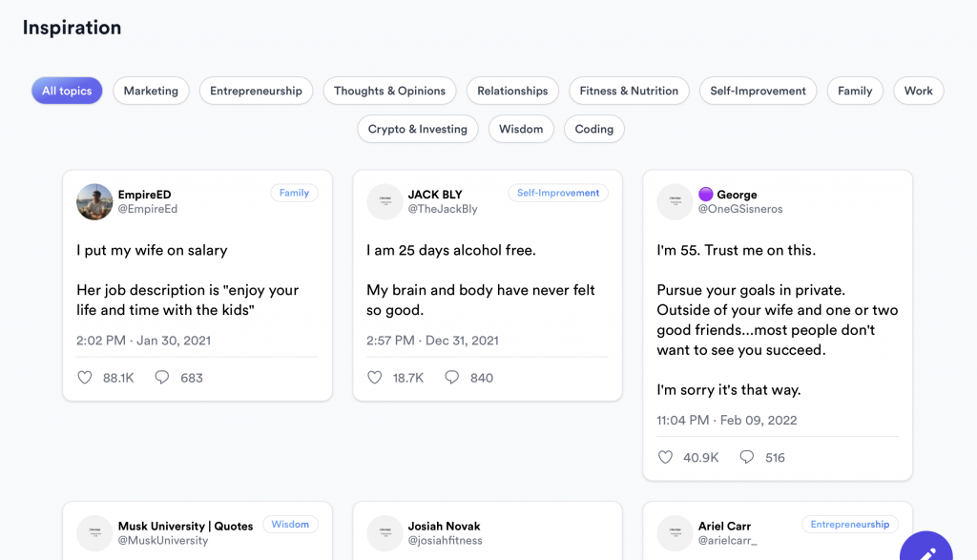Choose the Thoughts & Opinions topic
977x560 pixels.
point(389,91)
